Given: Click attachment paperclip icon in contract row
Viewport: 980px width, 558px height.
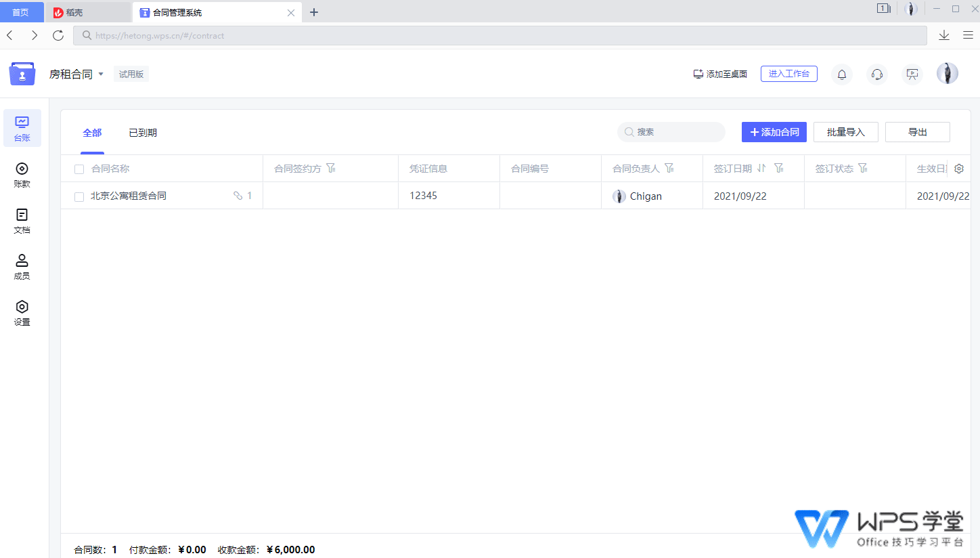Looking at the screenshot, I should point(238,196).
